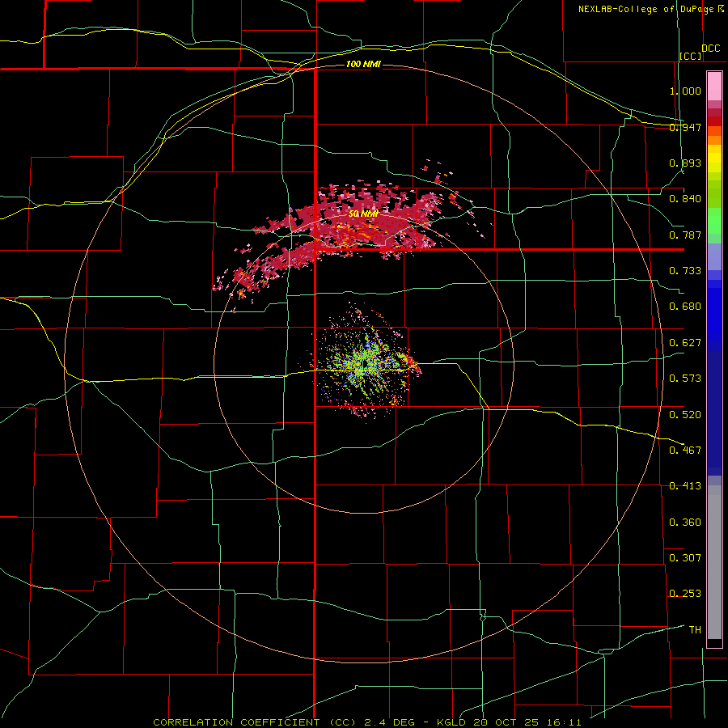Click the 100 NMI range ring label

(363, 64)
